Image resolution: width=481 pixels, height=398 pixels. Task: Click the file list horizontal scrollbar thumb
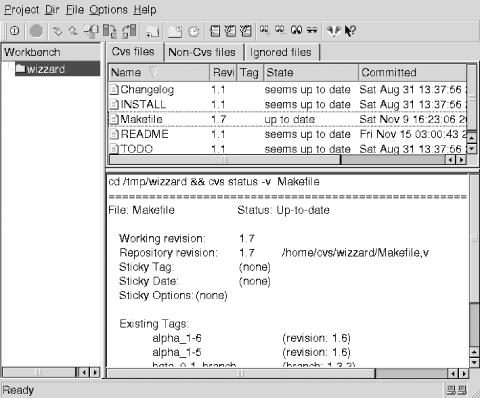point(225,160)
